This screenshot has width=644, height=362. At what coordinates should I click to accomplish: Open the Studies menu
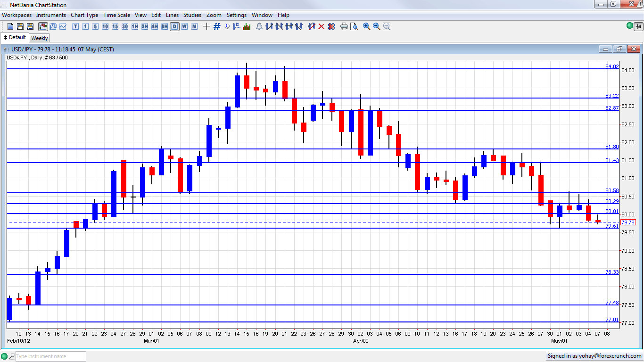[192, 15]
